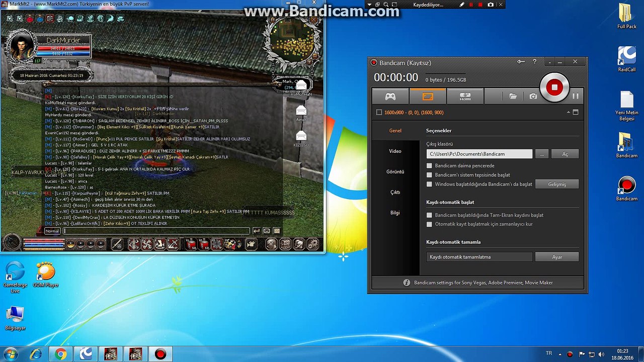Take screenshot with Bandicam camera icon
The height and width of the screenshot is (362, 644).
click(x=533, y=96)
